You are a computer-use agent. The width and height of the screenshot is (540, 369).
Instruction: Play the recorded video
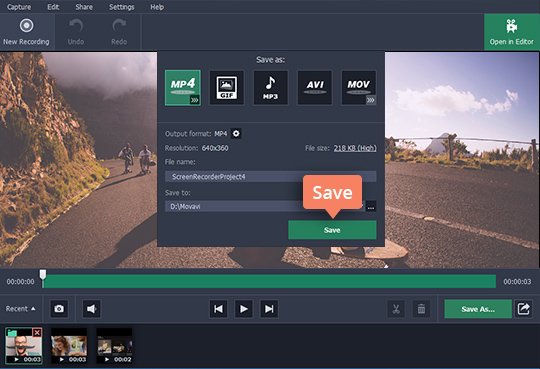(243, 309)
